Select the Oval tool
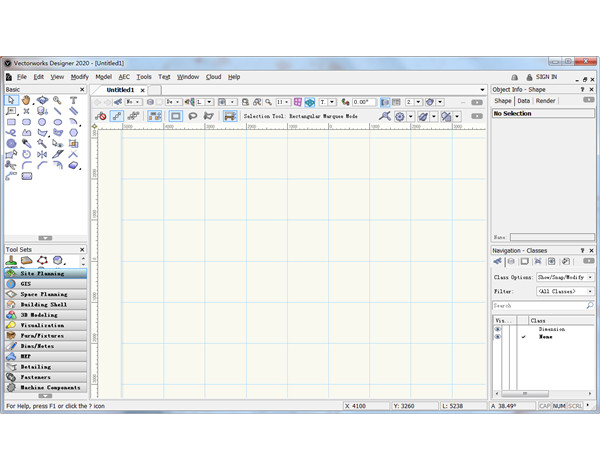The width and height of the screenshot is (601, 466). pos(58,122)
